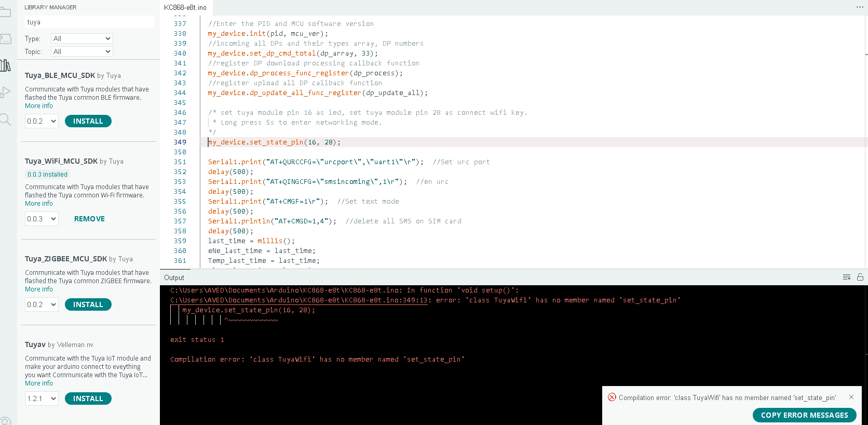The height and width of the screenshot is (425, 868).
Task: Open the Search magnifier in sidebar
Action: point(5,119)
